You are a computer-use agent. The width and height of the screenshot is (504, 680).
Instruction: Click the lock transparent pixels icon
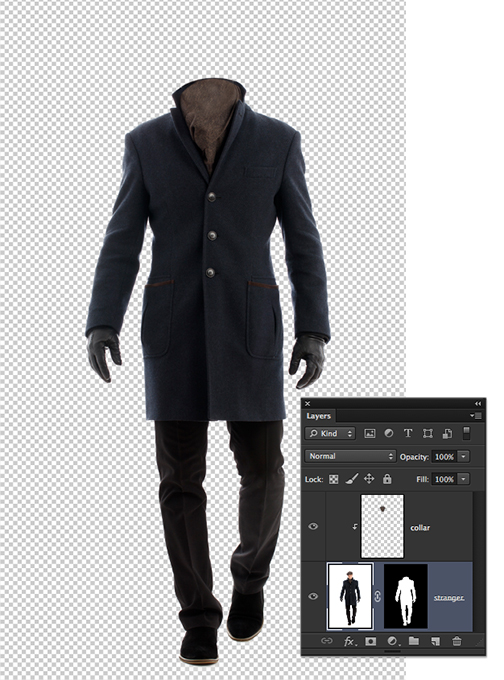coord(334,479)
